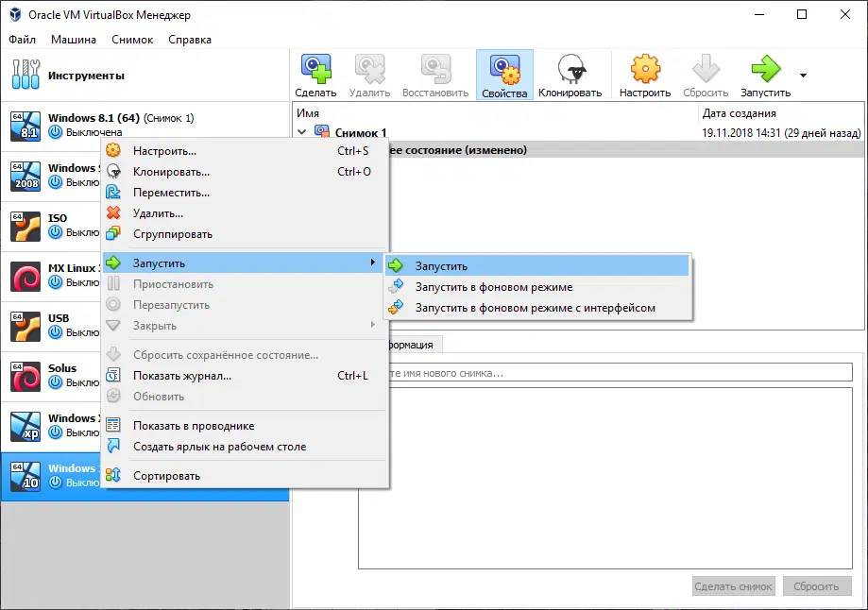Select the Solus virtual machine icon
This screenshot has width=868, height=610.
tap(26, 377)
